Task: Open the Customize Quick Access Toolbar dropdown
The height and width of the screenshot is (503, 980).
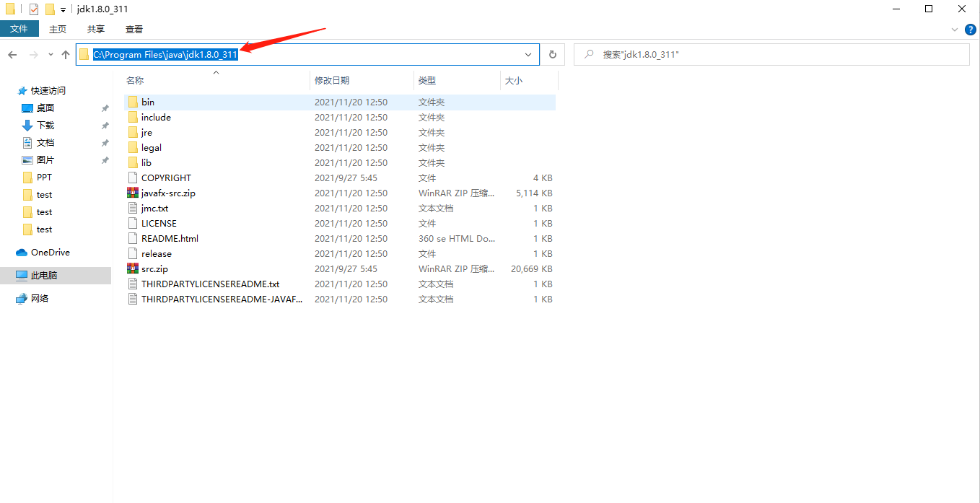Action: pyautogui.click(x=63, y=10)
